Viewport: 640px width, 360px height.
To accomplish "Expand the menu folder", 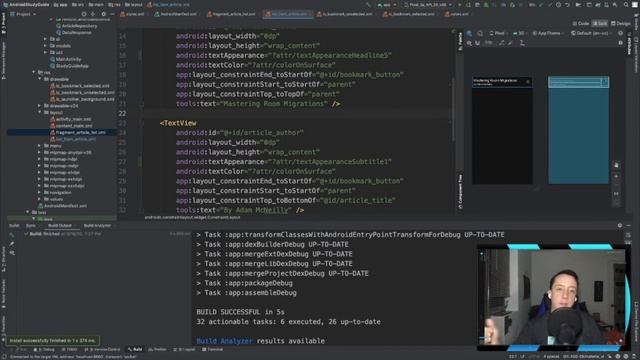I will click(x=40, y=146).
